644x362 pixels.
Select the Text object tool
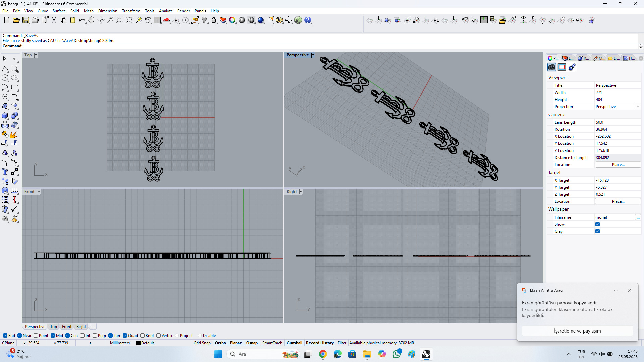5,172
